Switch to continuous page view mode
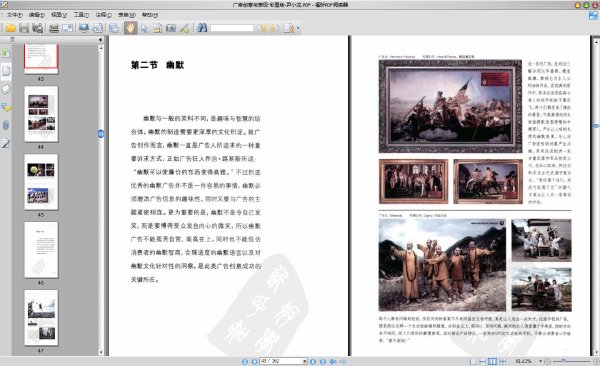Image resolution: width=600 pixels, height=366 pixels. pyautogui.click(x=483, y=361)
